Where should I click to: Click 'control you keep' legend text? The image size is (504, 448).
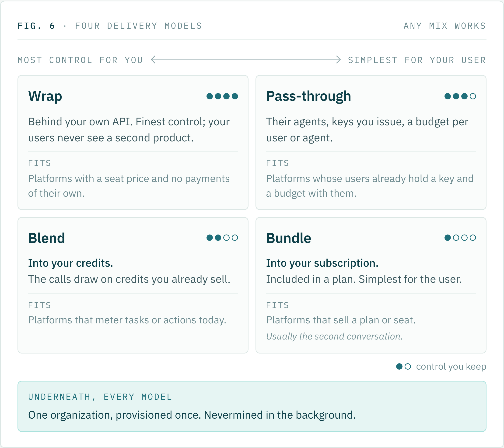click(451, 366)
